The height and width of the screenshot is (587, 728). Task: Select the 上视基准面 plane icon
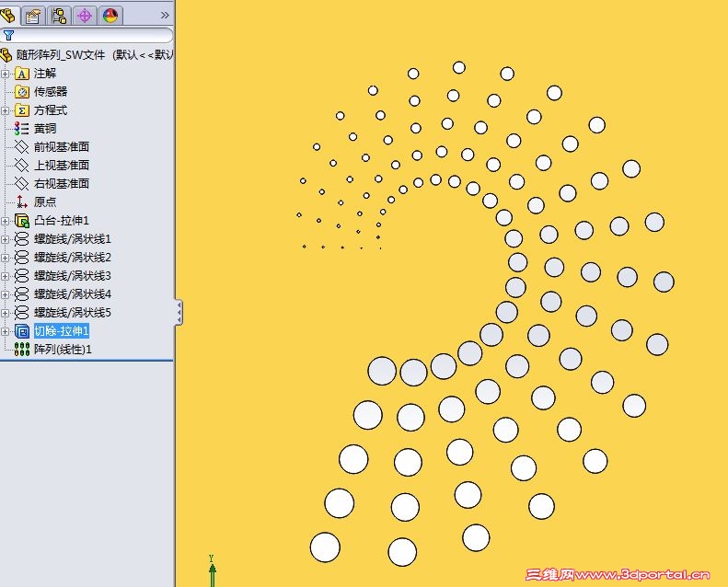click(22, 166)
